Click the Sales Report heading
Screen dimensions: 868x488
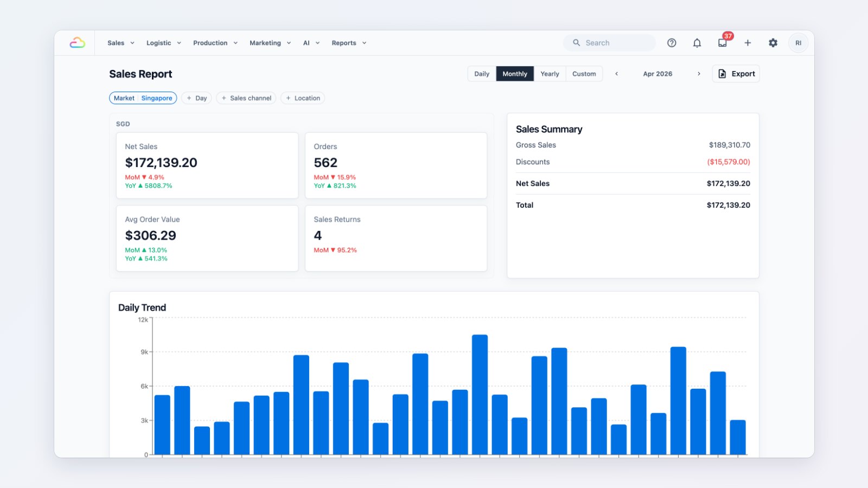(141, 74)
